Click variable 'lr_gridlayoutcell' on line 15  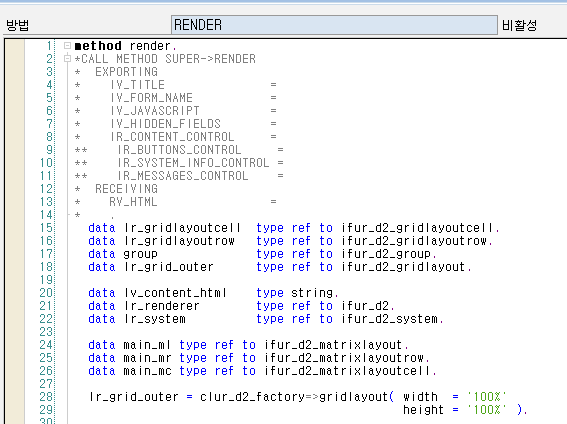point(182,228)
